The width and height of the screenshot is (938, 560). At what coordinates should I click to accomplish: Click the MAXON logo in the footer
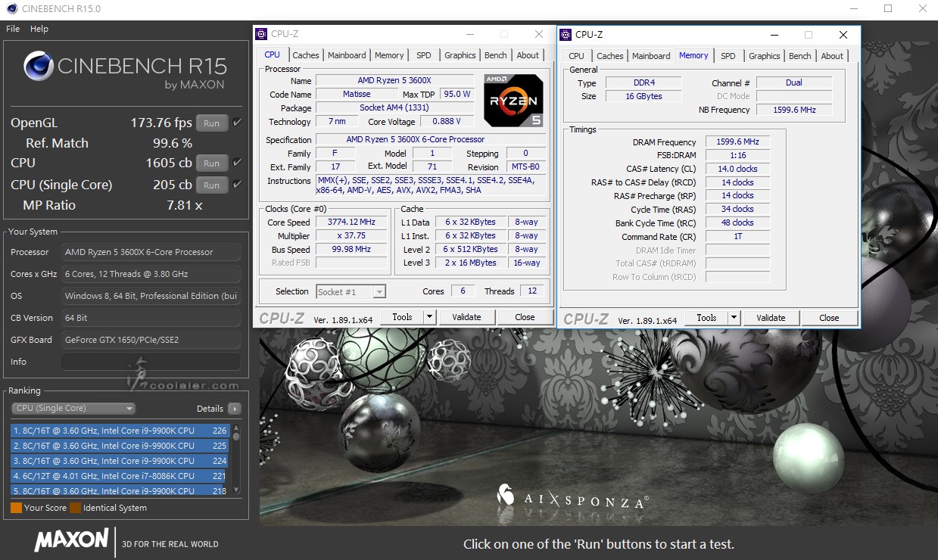(71, 540)
